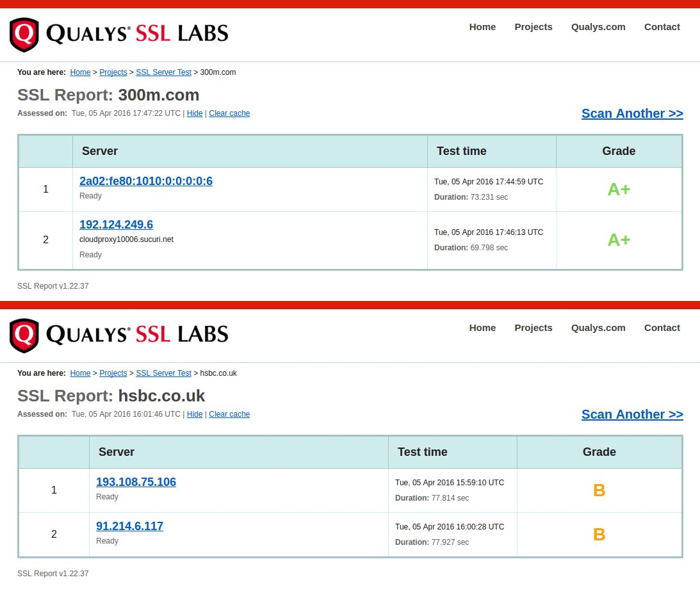The width and height of the screenshot is (700, 589).
Task: Click Hide link in the 300m.com report
Action: (195, 113)
